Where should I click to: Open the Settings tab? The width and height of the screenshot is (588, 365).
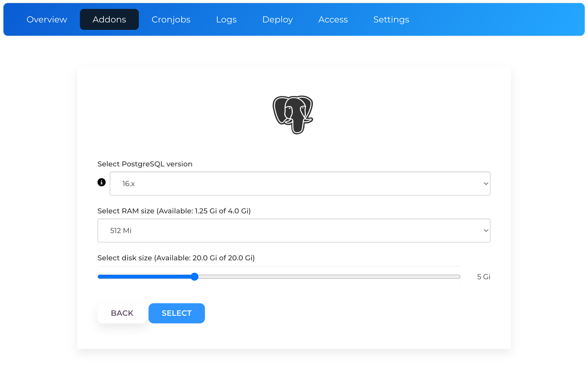click(x=391, y=19)
